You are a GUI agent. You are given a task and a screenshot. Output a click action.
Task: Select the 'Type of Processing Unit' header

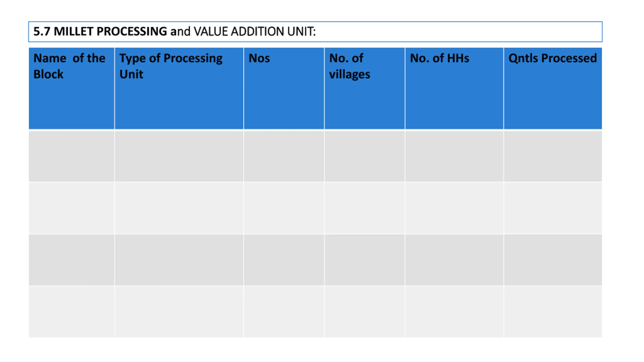[x=179, y=88]
